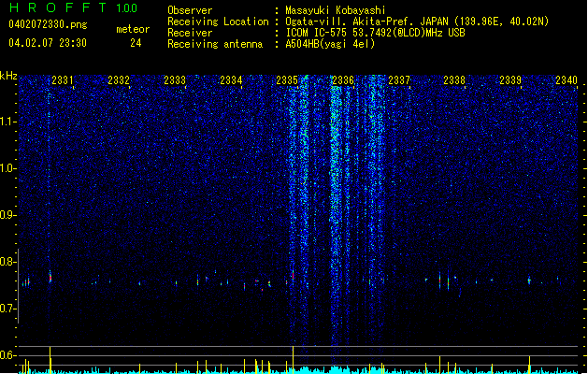Click the 'Receiving antenna' field label

click(215, 44)
